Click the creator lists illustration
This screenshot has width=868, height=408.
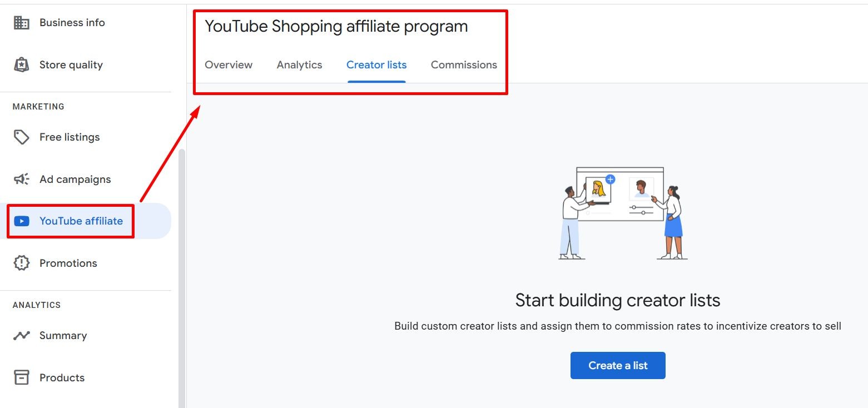click(617, 214)
